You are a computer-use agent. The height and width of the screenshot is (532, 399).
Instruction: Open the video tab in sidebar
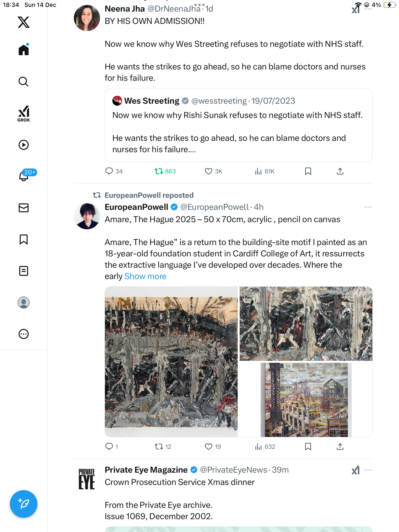click(24, 145)
